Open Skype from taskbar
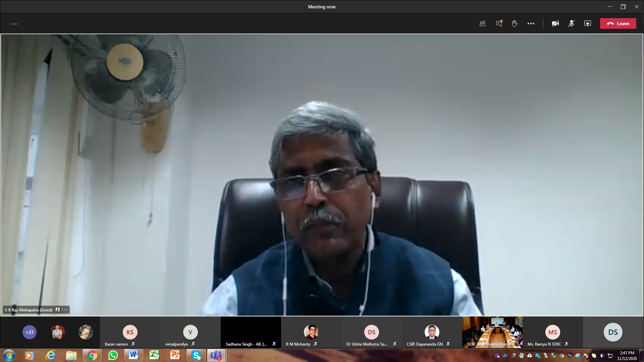 [x=196, y=355]
